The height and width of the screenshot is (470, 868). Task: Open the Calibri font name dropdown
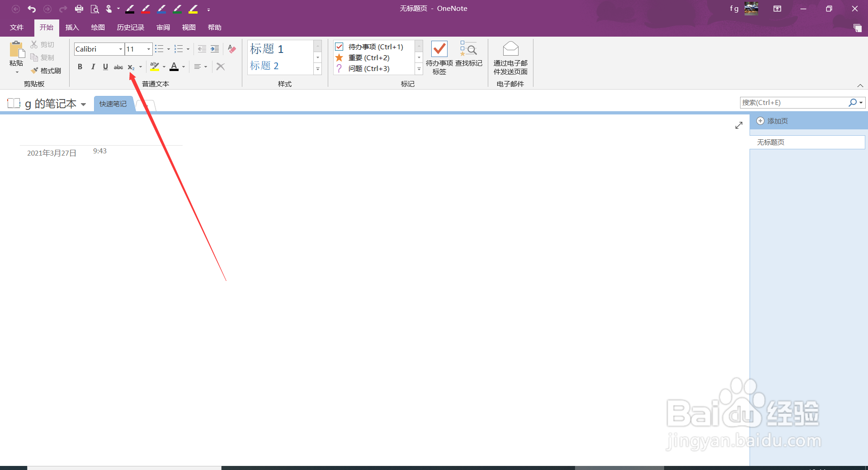click(121, 49)
